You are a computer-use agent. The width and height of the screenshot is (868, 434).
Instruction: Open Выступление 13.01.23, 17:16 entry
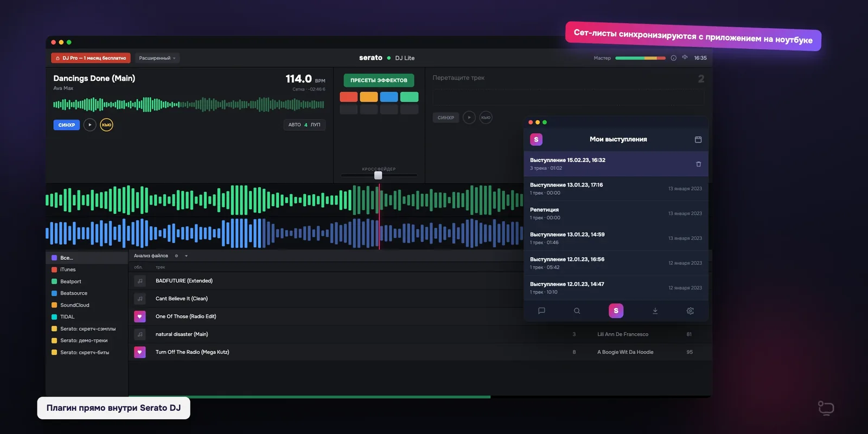click(x=616, y=189)
